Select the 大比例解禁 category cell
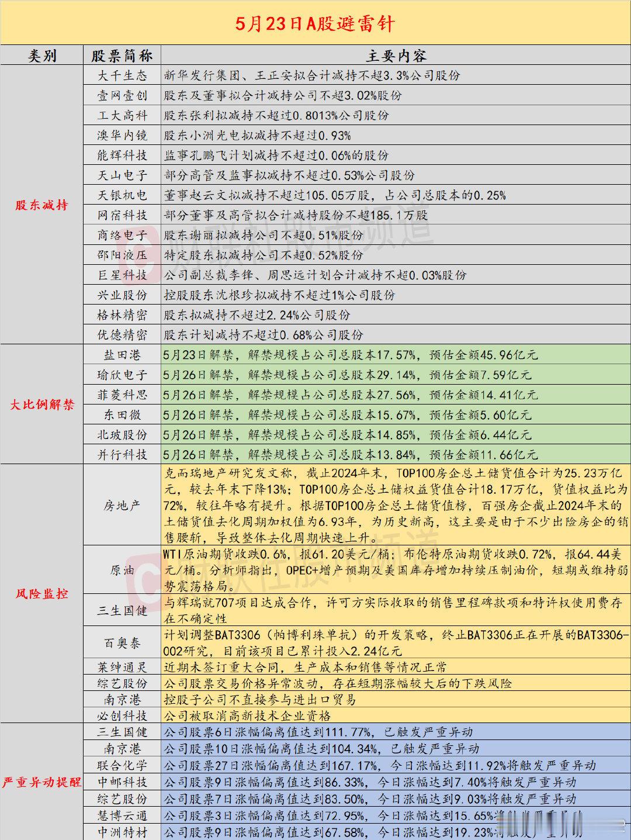Image resolution: width=631 pixels, height=840 pixels. tap(42, 405)
